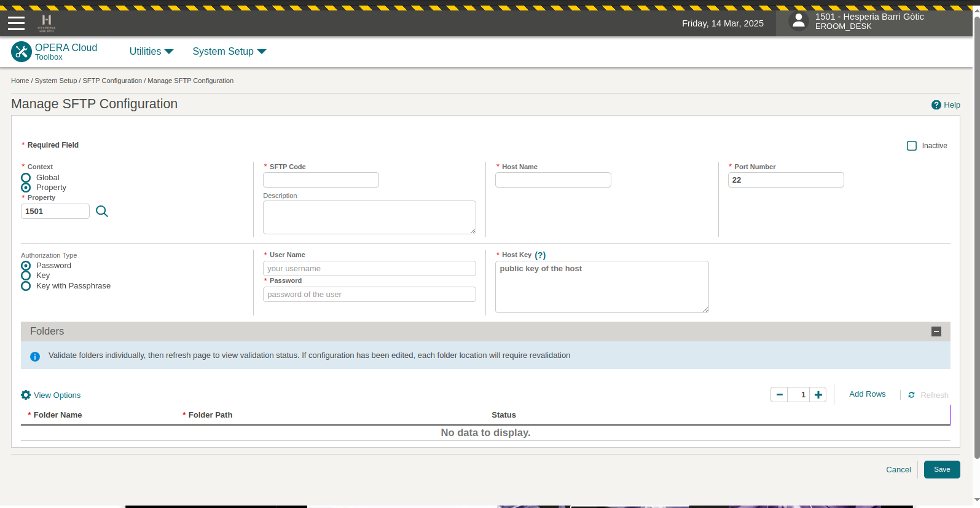Image resolution: width=980 pixels, height=508 pixels.
Task: Open View Options gear icon
Action: coord(26,395)
